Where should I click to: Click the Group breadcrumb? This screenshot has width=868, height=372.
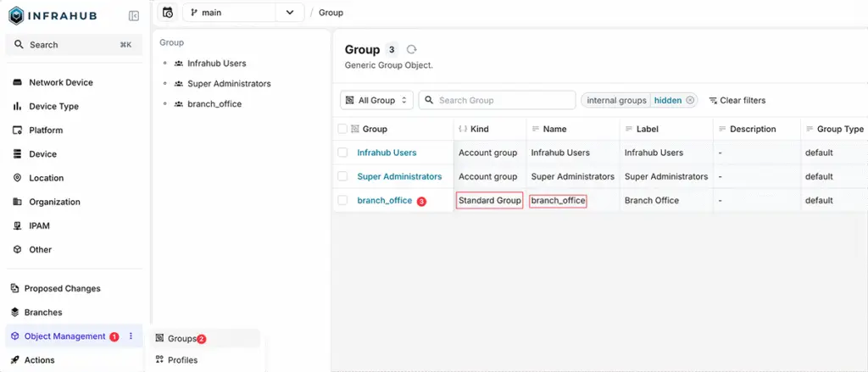pyautogui.click(x=331, y=12)
